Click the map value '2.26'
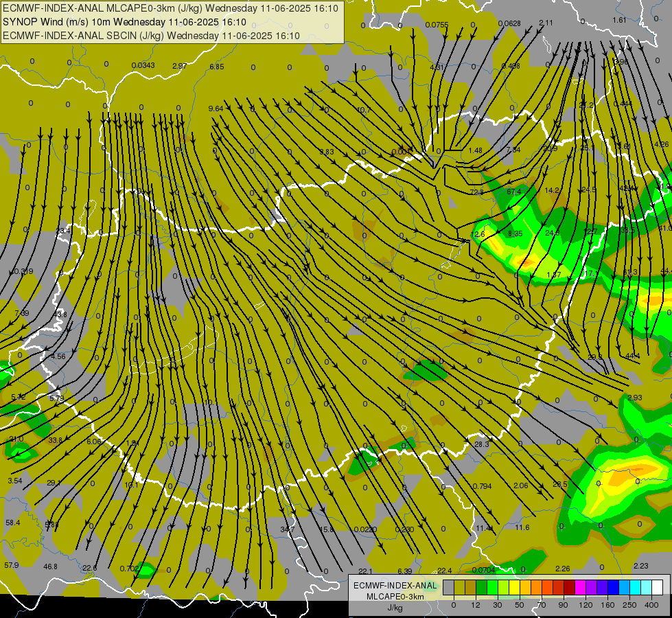Screen dimensions: 672x618 pyautogui.click(x=563, y=569)
